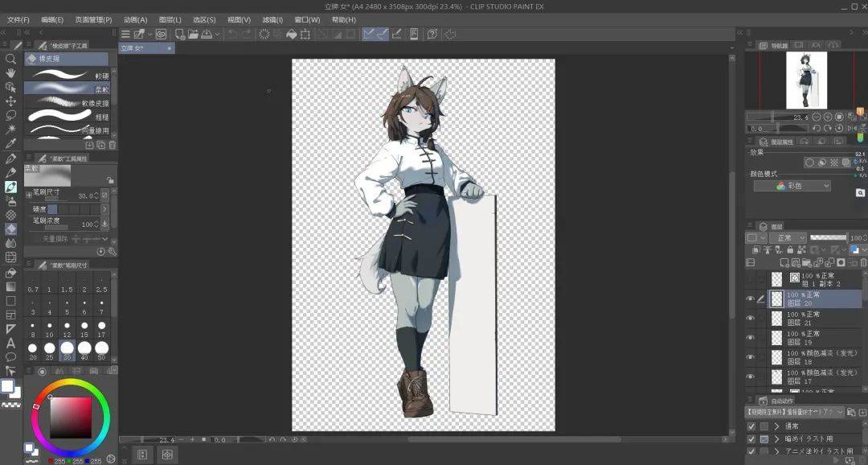Expand the 暗めイラスト用 auto action
Screen dimensions: 868x465
777,439
